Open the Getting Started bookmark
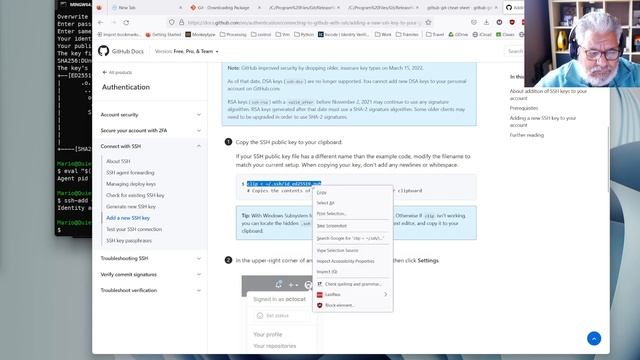Viewport: 640px width, 360px height. (x=163, y=35)
